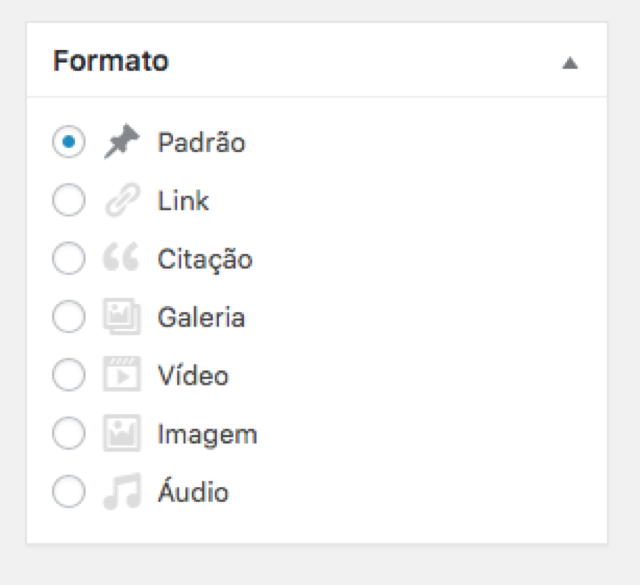Click the Citação text label

point(204,260)
